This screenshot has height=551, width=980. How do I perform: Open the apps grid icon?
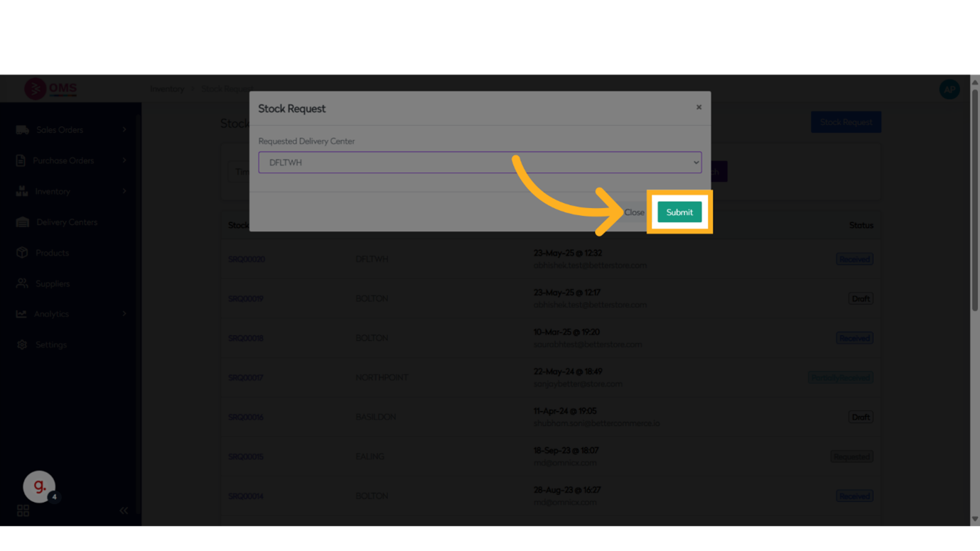coord(23,511)
